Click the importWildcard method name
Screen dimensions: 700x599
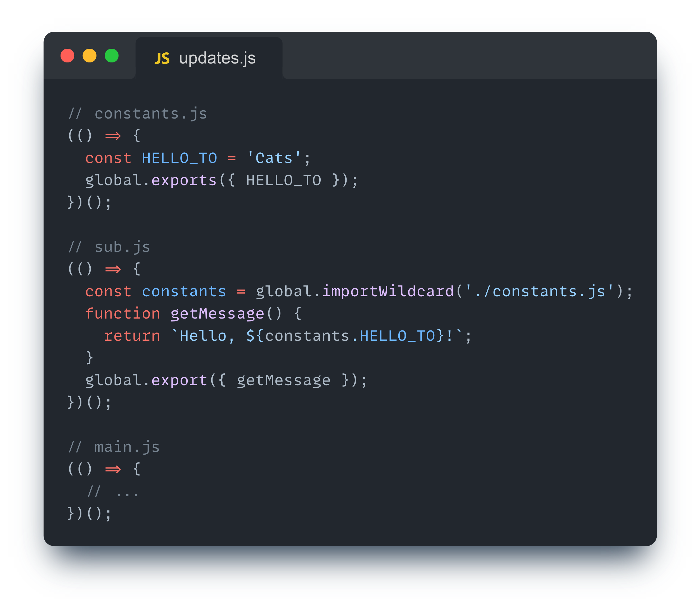[x=388, y=291]
